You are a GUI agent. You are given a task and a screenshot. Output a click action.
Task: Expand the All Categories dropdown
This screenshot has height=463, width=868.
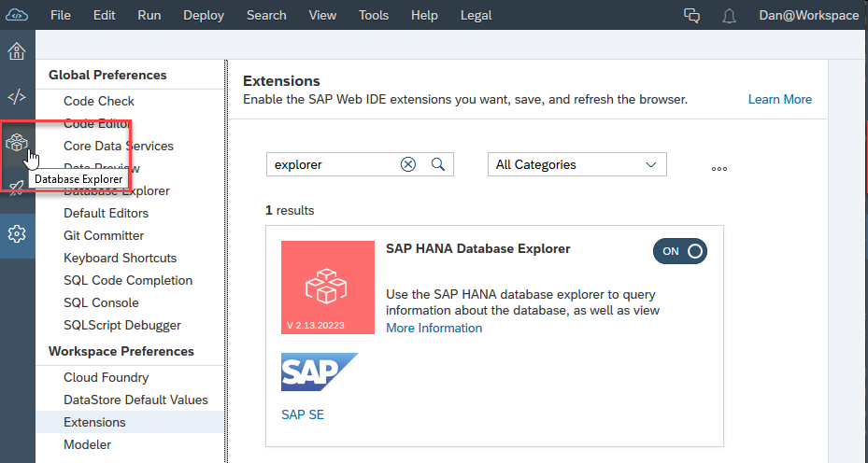(x=576, y=164)
